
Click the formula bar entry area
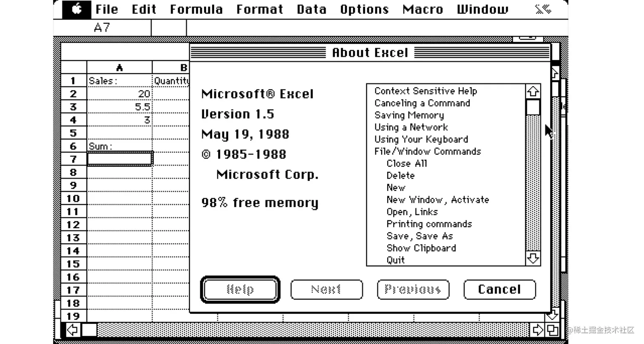(x=377, y=28)
